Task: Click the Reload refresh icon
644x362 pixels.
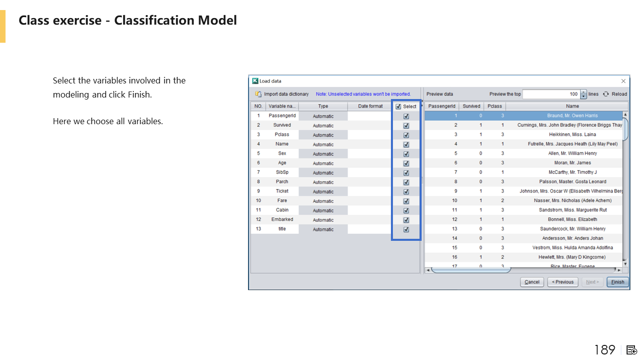Action: tap(606, 94)
